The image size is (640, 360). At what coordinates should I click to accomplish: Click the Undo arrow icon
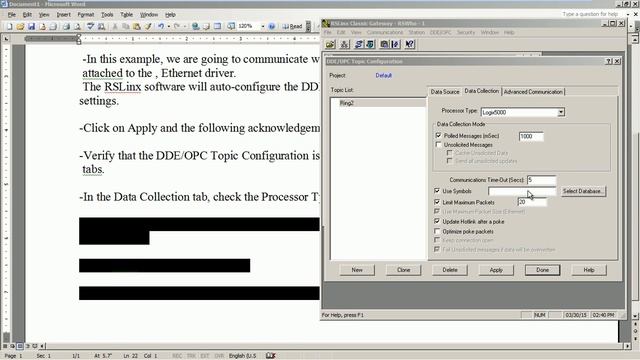pos(161,26)
